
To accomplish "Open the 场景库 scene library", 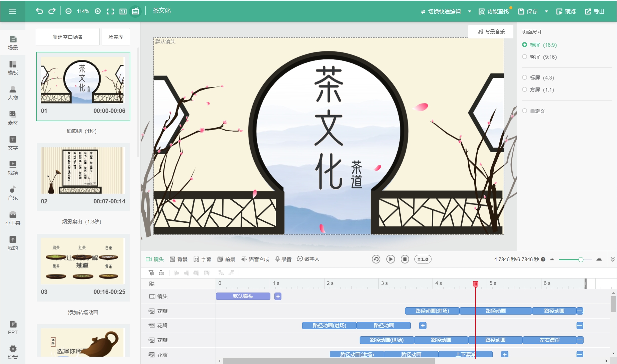I will tap(116, 37).
